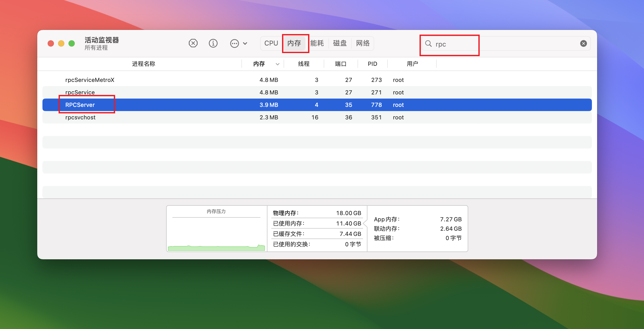This screenshot has width=644, height=329.
Task: Open the 磁盘 tab
Action: pyautogui.click(x=340, y=43)
